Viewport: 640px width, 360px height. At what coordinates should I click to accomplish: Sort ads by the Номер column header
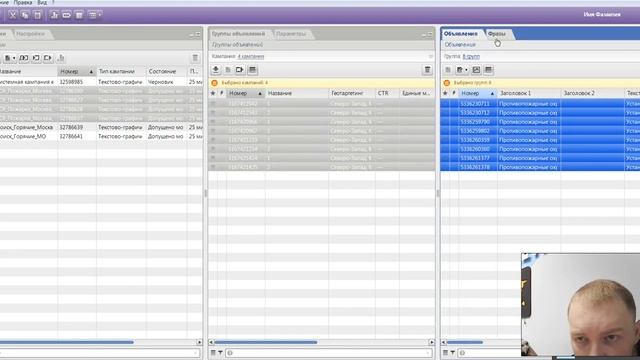tap(478, 93)
